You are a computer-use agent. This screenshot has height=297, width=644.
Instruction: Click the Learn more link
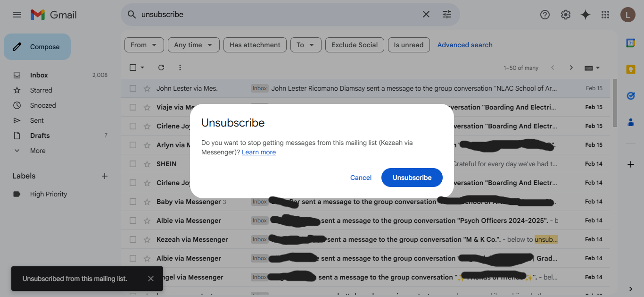[x=259, y=152]
